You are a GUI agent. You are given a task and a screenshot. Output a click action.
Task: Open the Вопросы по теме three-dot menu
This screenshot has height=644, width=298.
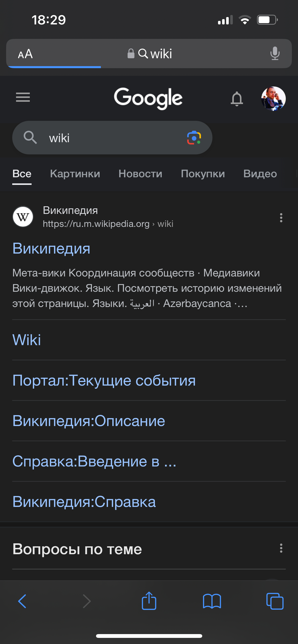281,548
